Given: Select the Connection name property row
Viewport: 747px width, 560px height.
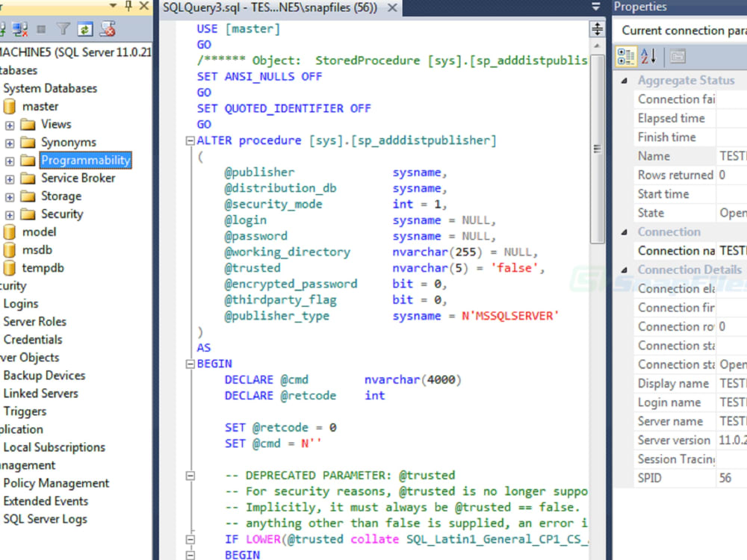Looking at the screenshot, I should 691,251.
